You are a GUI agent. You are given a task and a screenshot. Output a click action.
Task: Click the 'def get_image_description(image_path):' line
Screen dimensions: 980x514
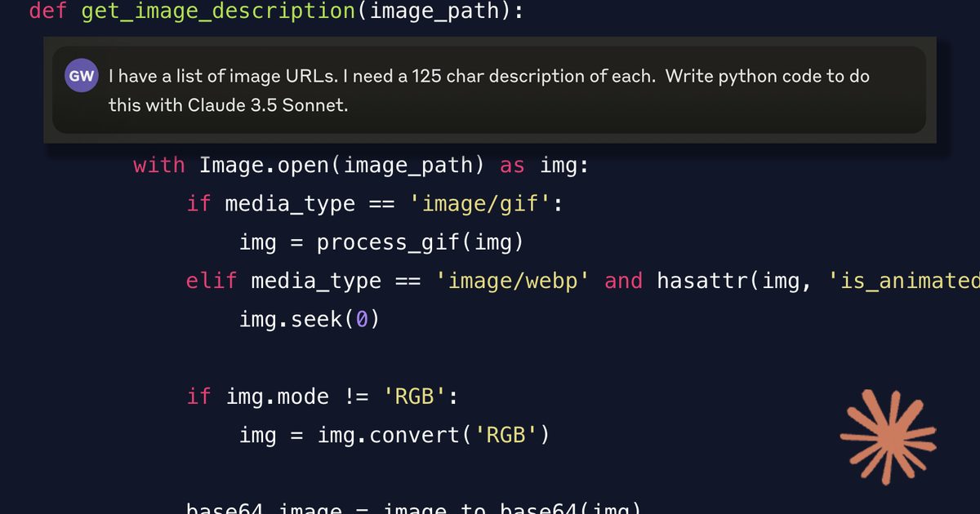277,12
